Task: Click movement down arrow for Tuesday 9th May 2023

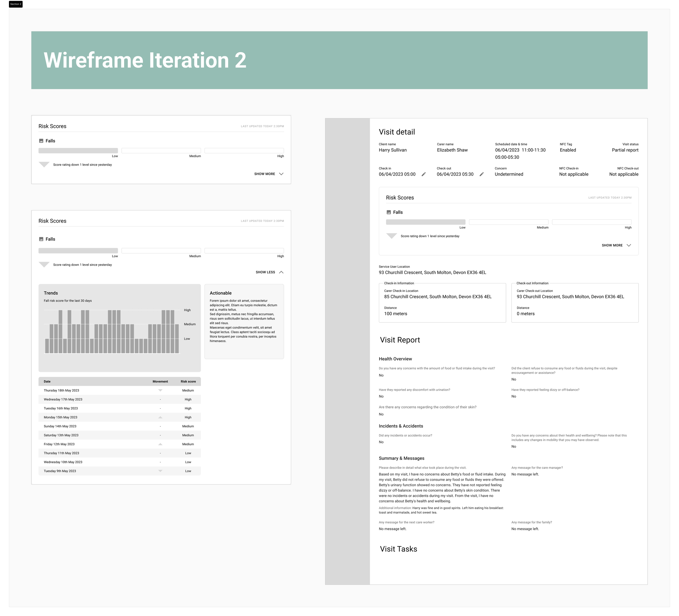Action: point(160,471)
